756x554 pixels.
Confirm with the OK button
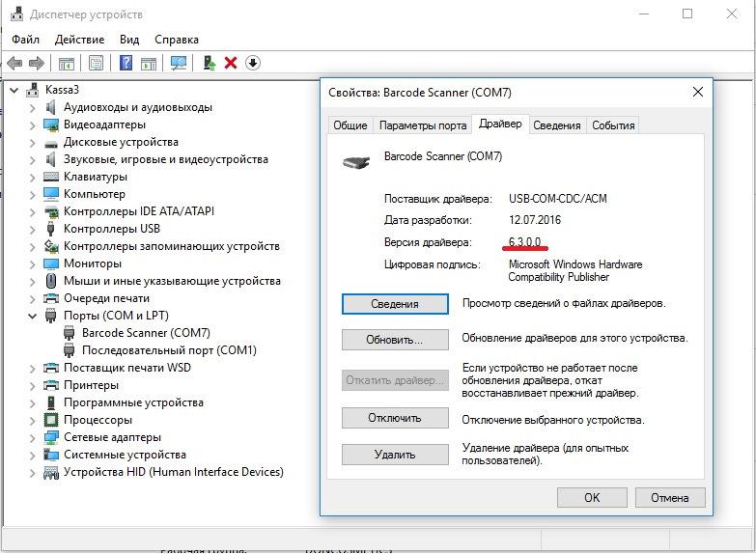592,498
